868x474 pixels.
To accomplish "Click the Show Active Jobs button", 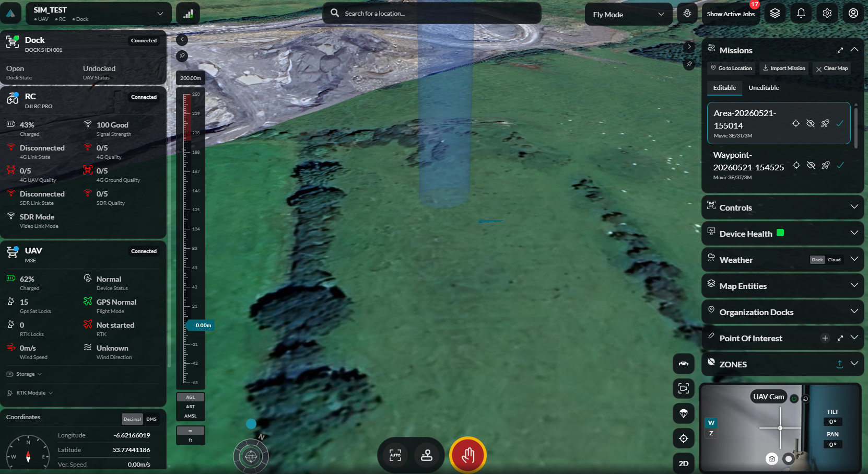I will (x=731, y=14).
